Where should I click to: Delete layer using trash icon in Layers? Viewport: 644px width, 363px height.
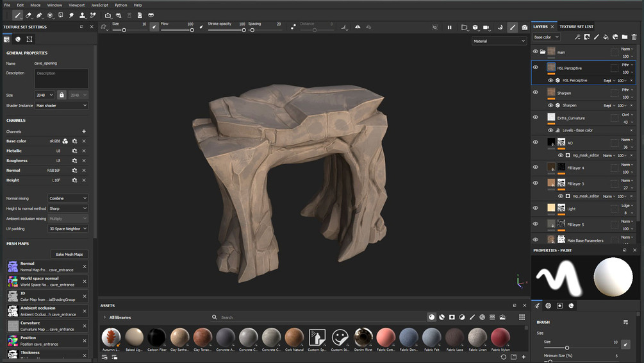click(x=634, y=37)
